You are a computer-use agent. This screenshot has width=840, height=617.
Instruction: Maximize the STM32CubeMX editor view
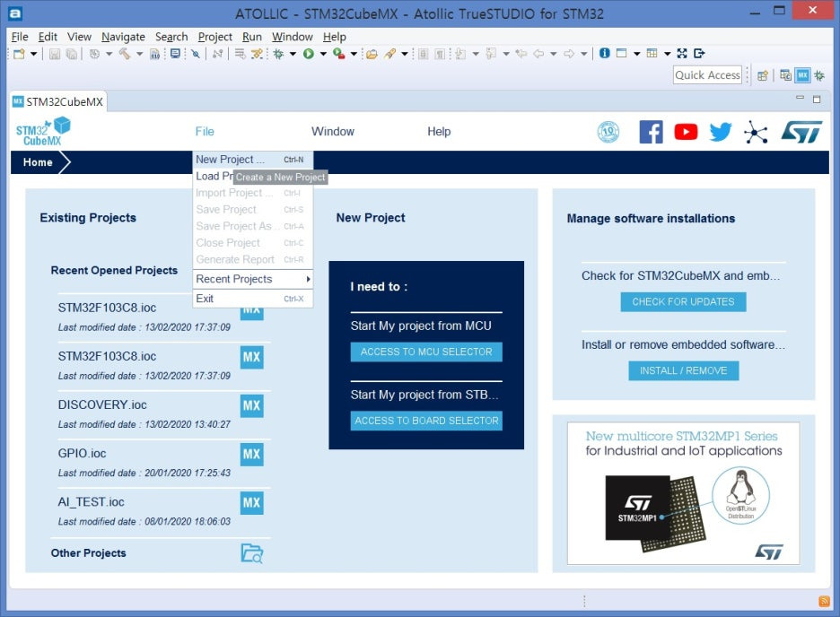tap(817, 99)
